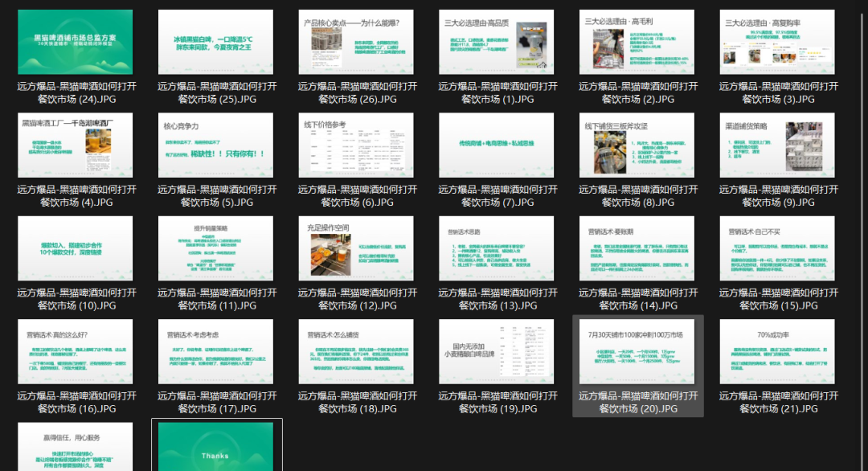Click file name ending '餐饮市场 (6).JPG'
The width and height of the screenshot is (868, 471).
click(x=357, y=196)
